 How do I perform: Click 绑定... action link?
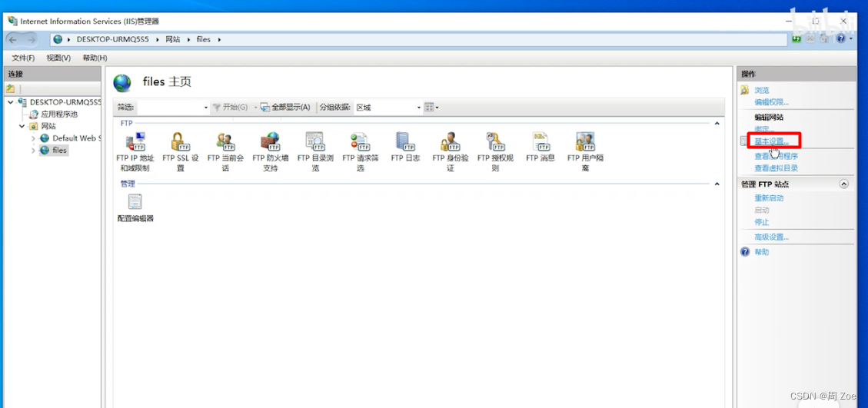764,129
